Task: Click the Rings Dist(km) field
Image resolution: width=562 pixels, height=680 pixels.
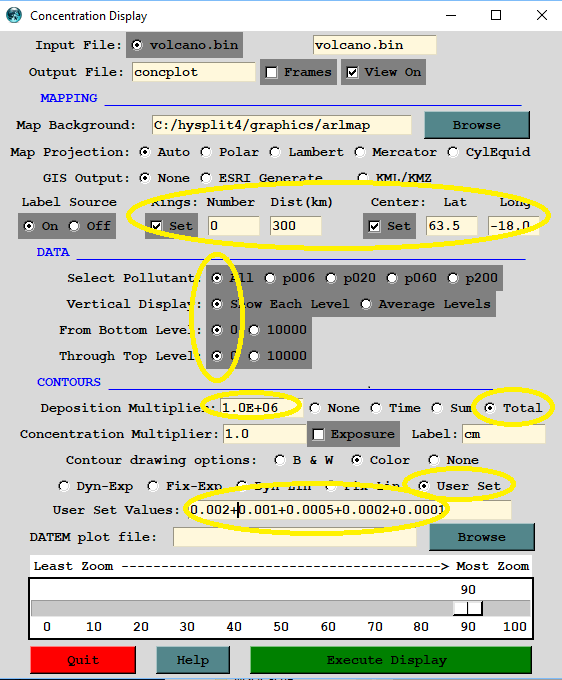Action: coord(295,226)
